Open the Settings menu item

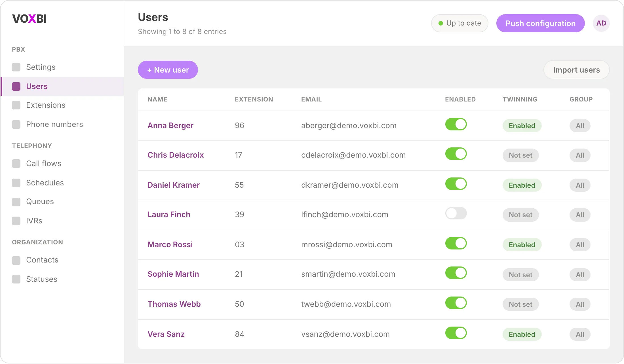62,67
